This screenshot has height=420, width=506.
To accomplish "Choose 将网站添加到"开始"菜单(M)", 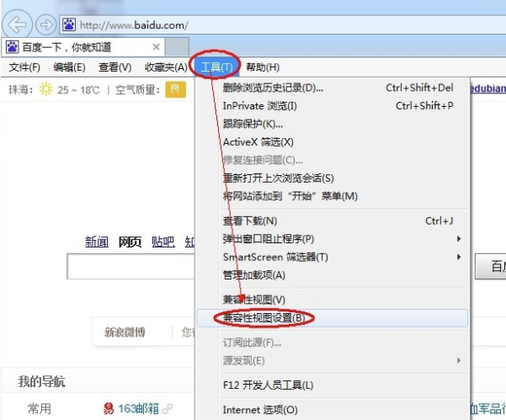I will click(333, 196).
